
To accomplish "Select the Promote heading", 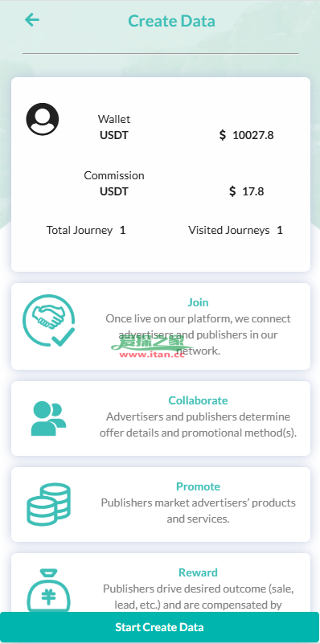I will point(198,486).
